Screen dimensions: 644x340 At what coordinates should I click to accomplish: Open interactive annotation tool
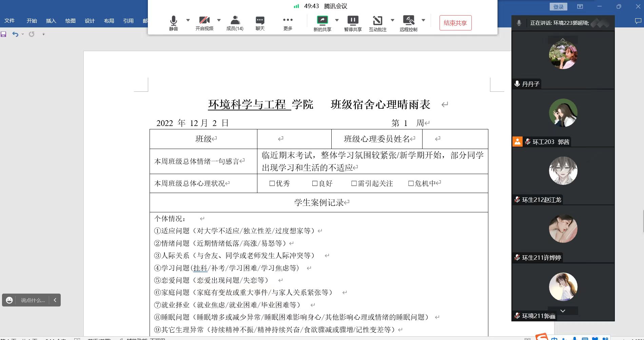(x=377, y=21)
